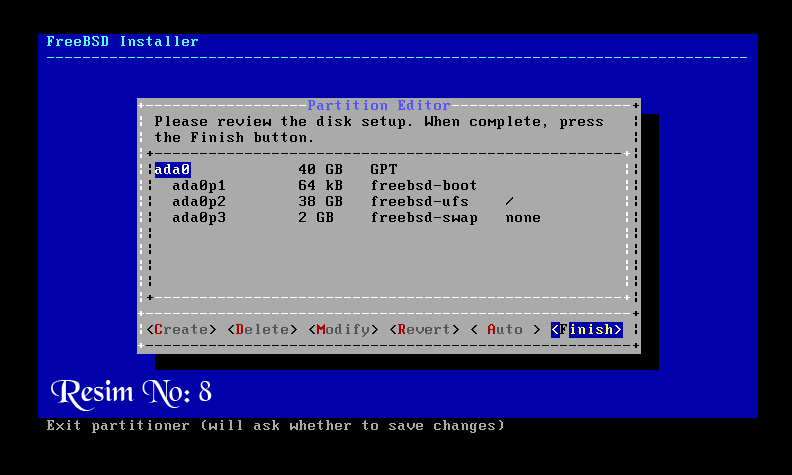Select the ada0p2 partition row
Screen dimensions: 792x475
[388, 202]
